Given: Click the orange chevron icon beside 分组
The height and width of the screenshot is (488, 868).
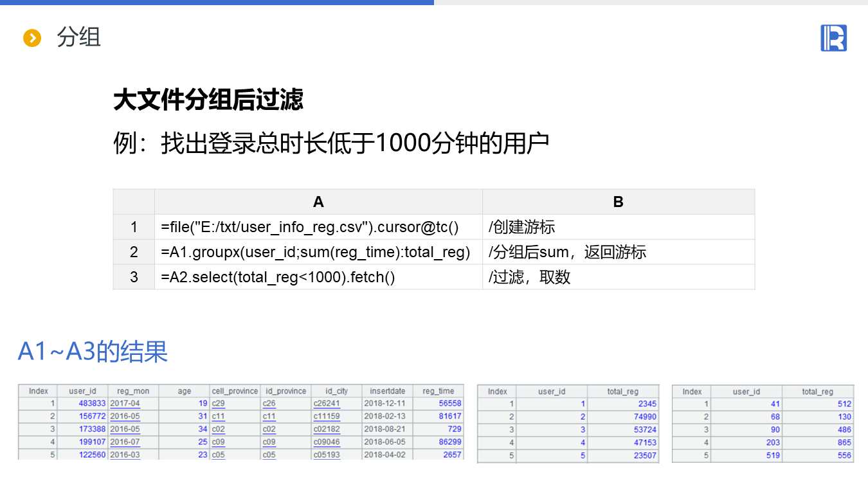Looking at the screenshot, I should click(x=32, y=38).
